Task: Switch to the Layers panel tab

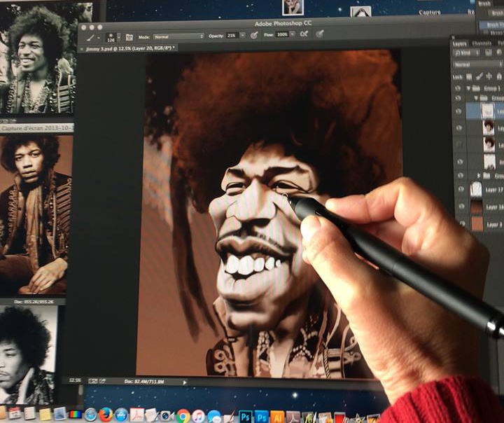Action: pyautogui.click(x=459, y=44)
